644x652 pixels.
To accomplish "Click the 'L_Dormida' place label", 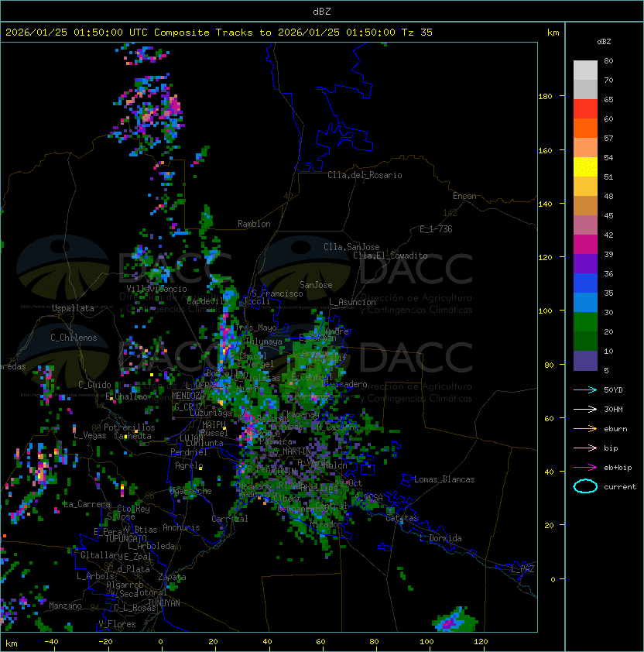I will [x=440, y=538].
